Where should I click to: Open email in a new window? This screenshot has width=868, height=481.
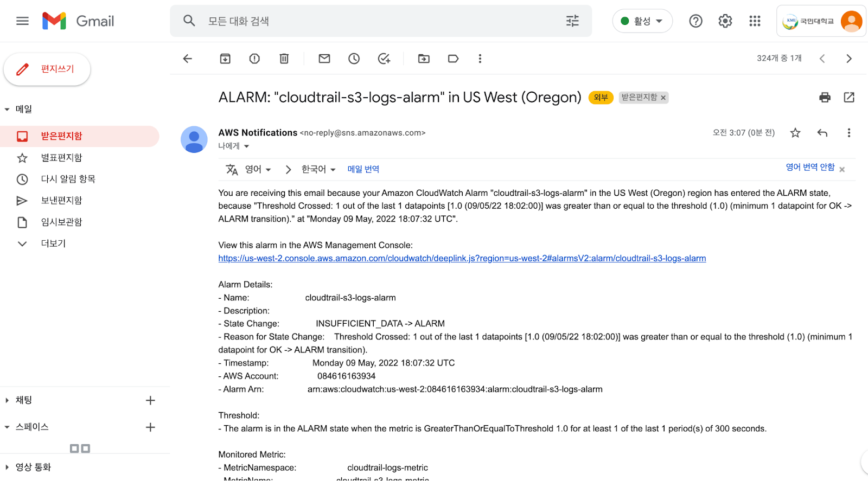[x=849, y=98]
